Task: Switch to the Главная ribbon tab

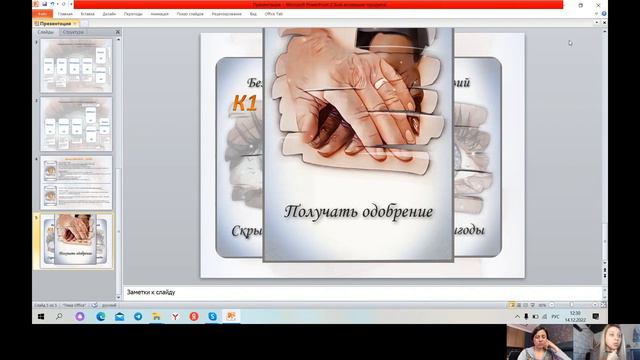Action: pos(65,14)
